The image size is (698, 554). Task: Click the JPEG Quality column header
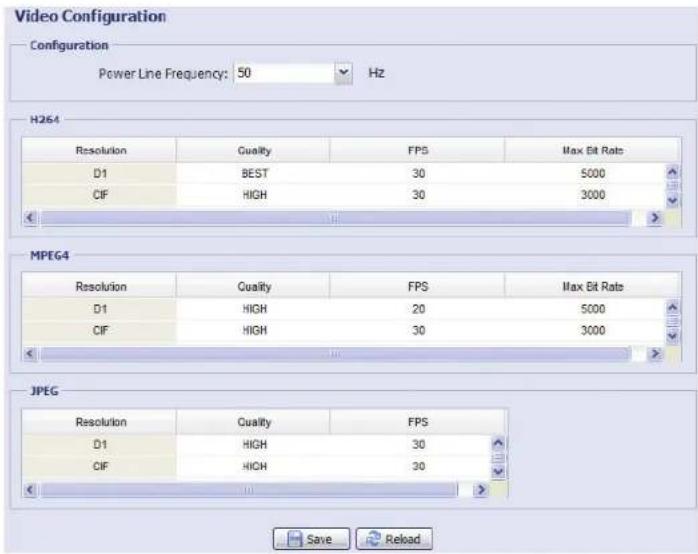tap(253, 422)
